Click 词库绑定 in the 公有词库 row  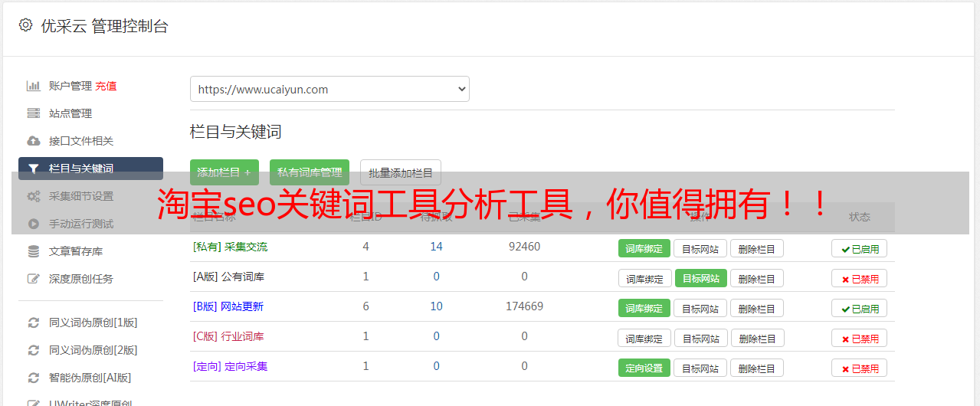(645, 278)
